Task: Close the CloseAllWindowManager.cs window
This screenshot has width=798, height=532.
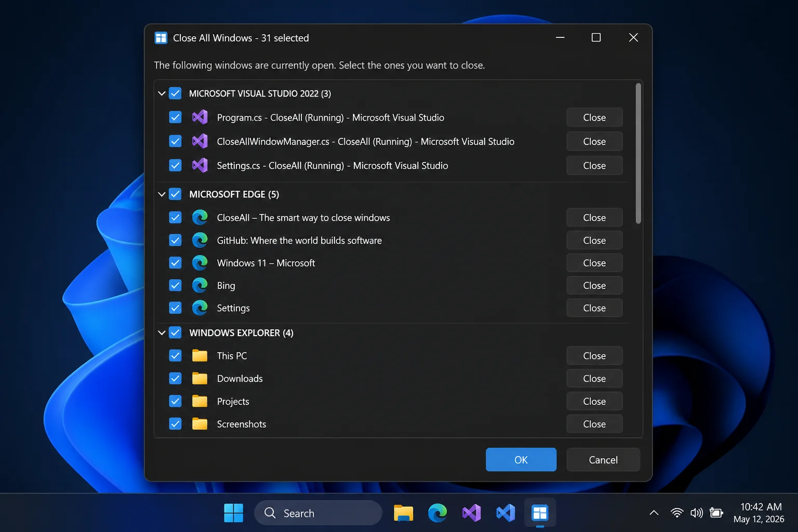Action: (x=594, y=141)
